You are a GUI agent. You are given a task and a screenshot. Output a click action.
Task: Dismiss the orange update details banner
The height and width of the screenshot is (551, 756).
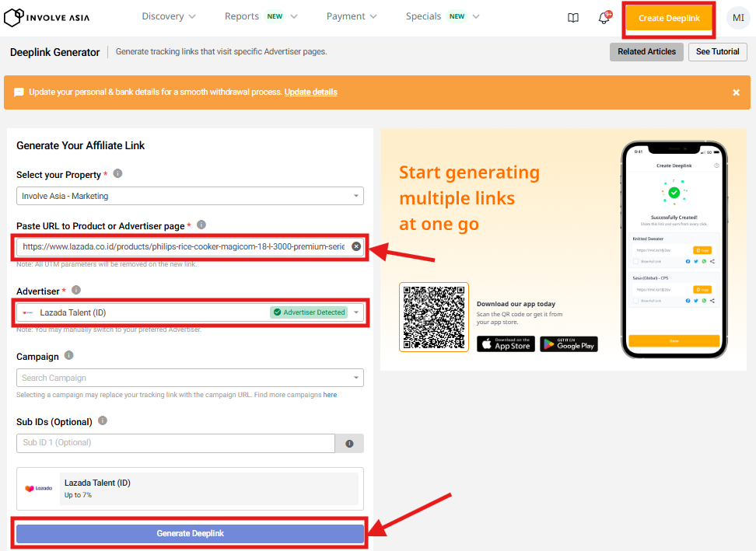click(x=736, y=92)
